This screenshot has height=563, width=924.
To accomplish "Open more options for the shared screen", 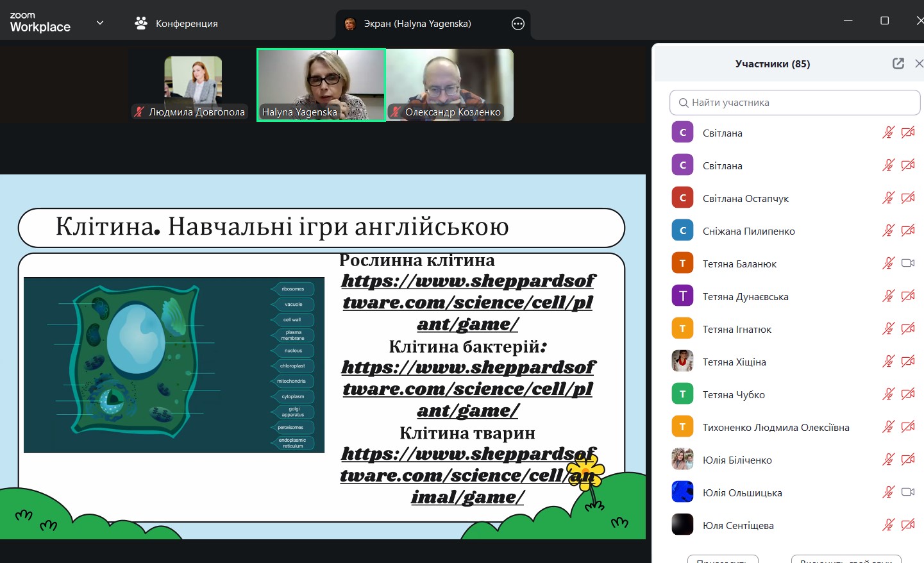I will coord(518,24).
